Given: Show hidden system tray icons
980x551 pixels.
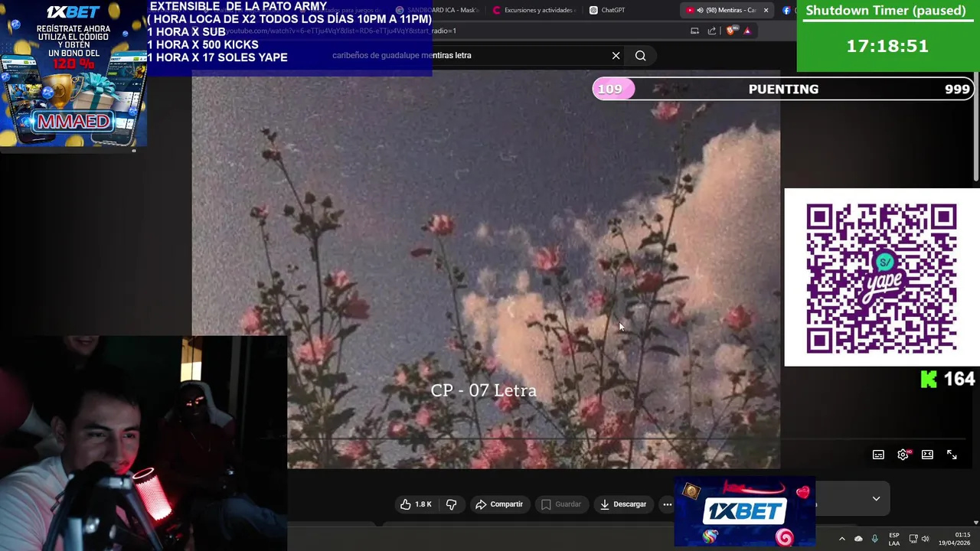Looking at the screenshot, I should click(841, 539).
